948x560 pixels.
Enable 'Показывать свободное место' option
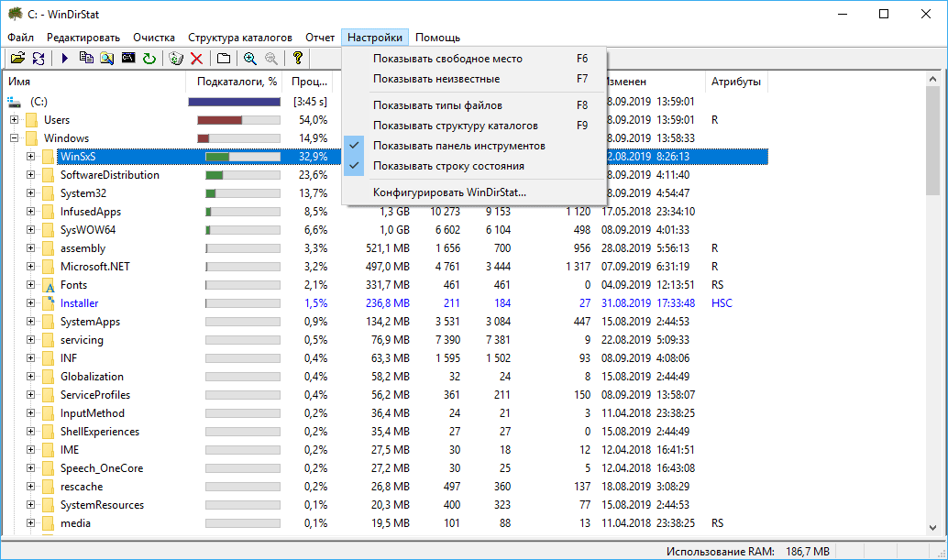pos(474,59)
